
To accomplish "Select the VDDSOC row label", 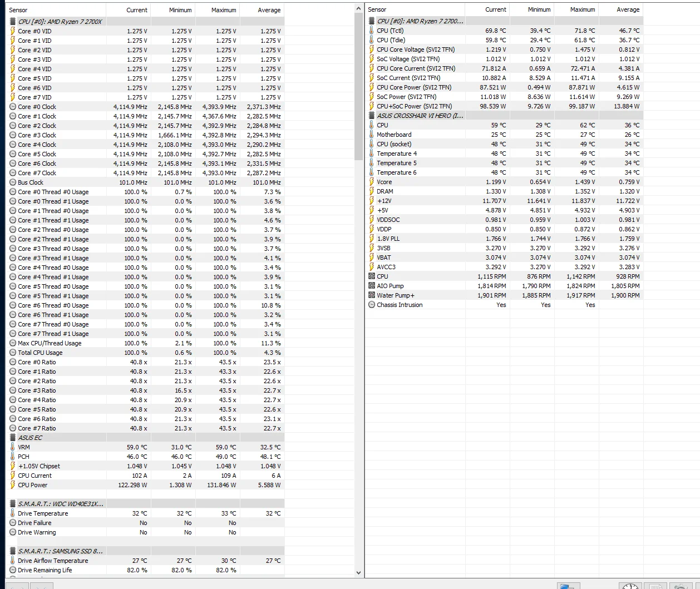I will (x=388, y=220).
